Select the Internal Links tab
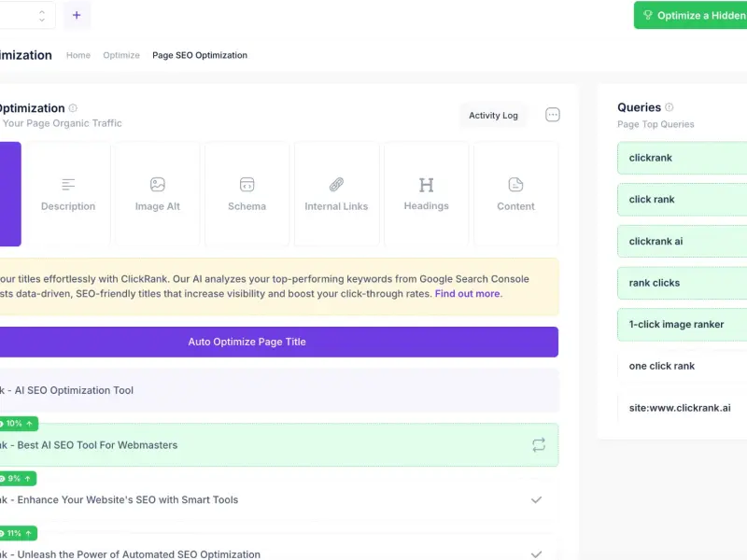Viewport: 747px width, 560px height. [x=336, y=194]
